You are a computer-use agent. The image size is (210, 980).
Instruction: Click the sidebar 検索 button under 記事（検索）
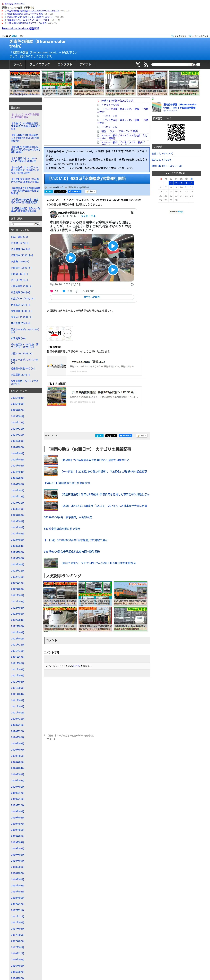37,224
